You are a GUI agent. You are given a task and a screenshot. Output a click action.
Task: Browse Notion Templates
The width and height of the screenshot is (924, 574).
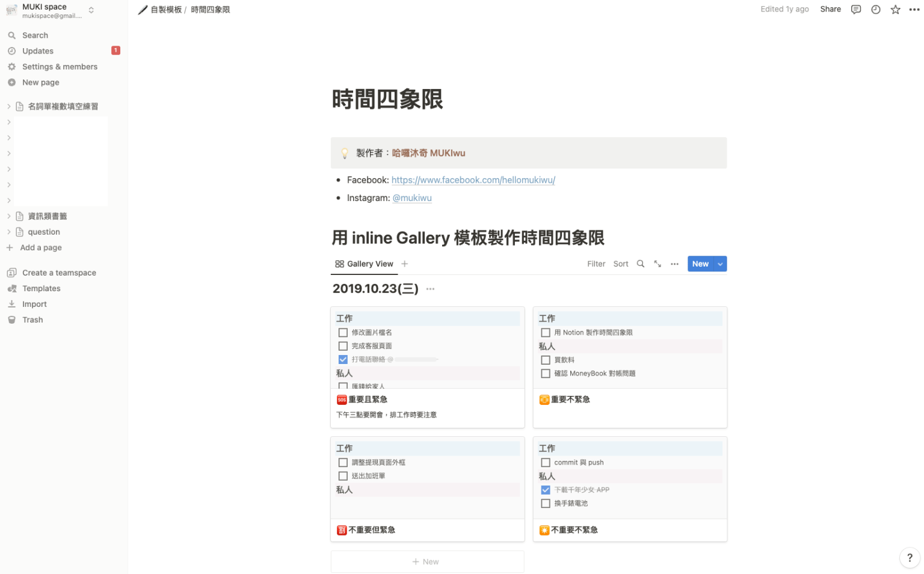[x=40, y=288]
